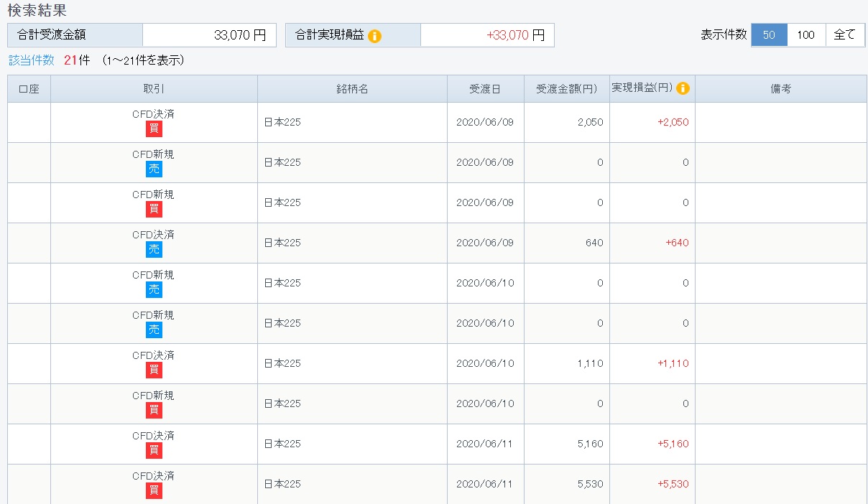Viewport: 868px width, 504px height.
Task: Click the blue 売 badge in second row
Action: 154,169
